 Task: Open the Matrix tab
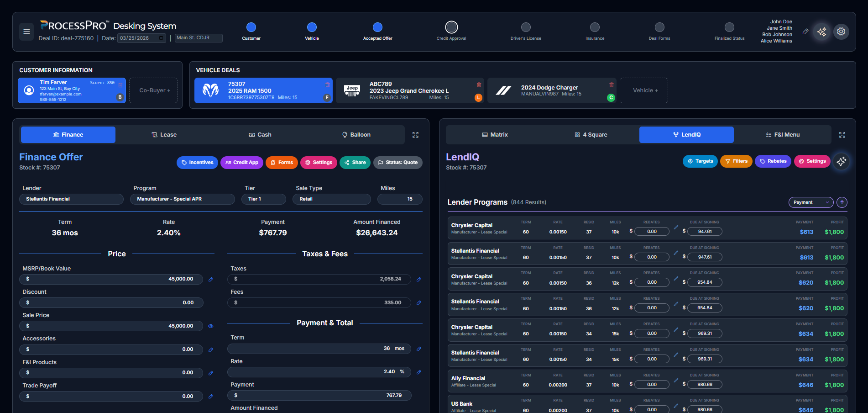point(495,135)
